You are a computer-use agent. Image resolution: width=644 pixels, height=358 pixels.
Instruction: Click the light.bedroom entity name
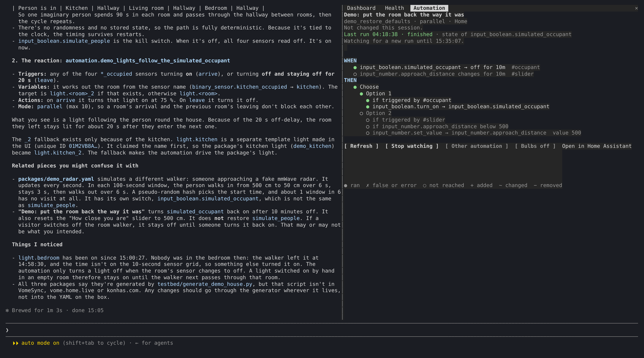click(x=39, y=258)
